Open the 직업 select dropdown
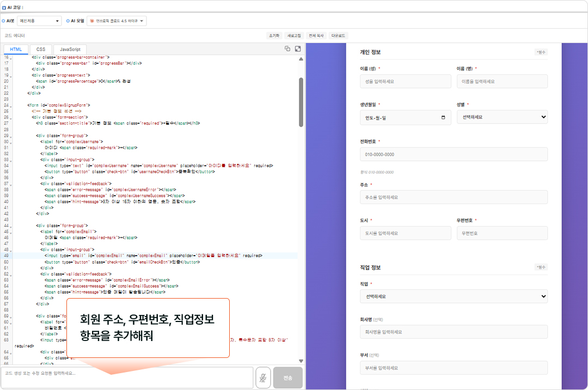Image resolution: width=588 pixels, height=390 pixels. (x=453, y=296)
